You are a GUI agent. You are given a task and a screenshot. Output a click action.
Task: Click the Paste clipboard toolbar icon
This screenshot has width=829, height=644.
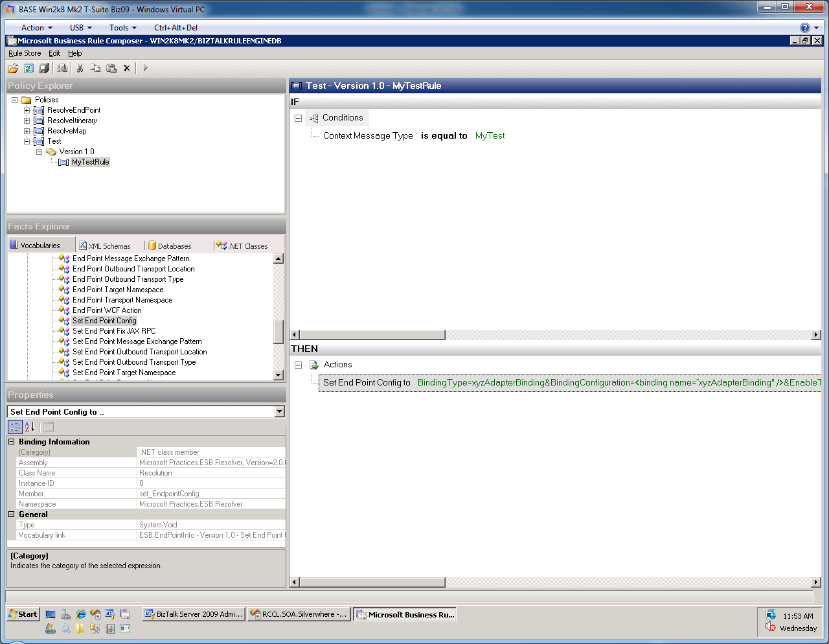coord(111,68)
